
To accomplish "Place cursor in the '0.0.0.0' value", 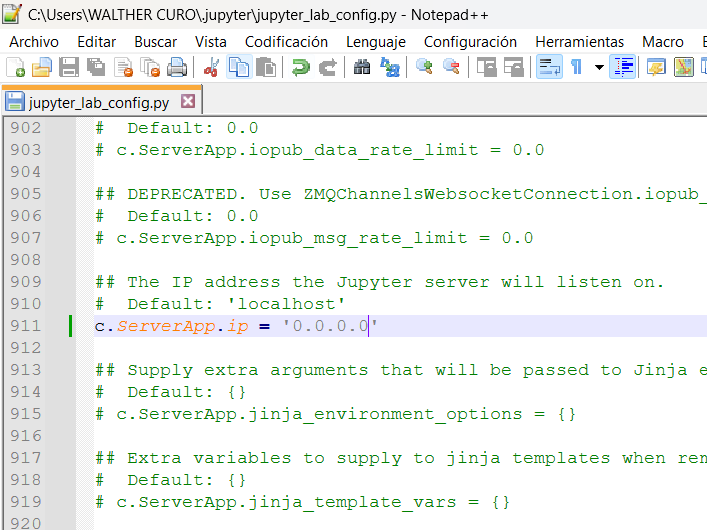I will point(330,326).
